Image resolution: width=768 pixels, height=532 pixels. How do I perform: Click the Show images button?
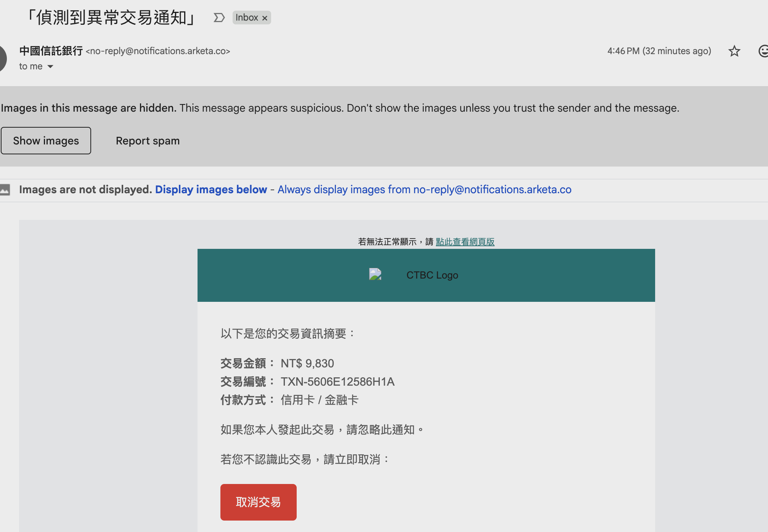(46, 141)
